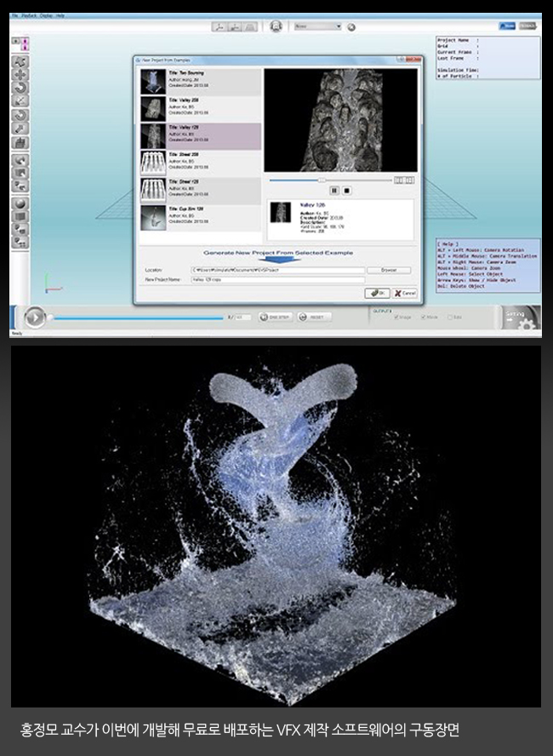Click the round camera icon in top toolbar
The width and height of the screenshot is (553, 756).
pyautogui.click(x=276, y=26)
